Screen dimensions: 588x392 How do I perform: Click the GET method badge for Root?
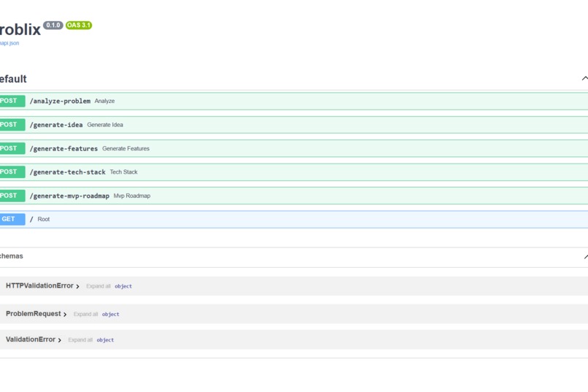click(12, 219)
